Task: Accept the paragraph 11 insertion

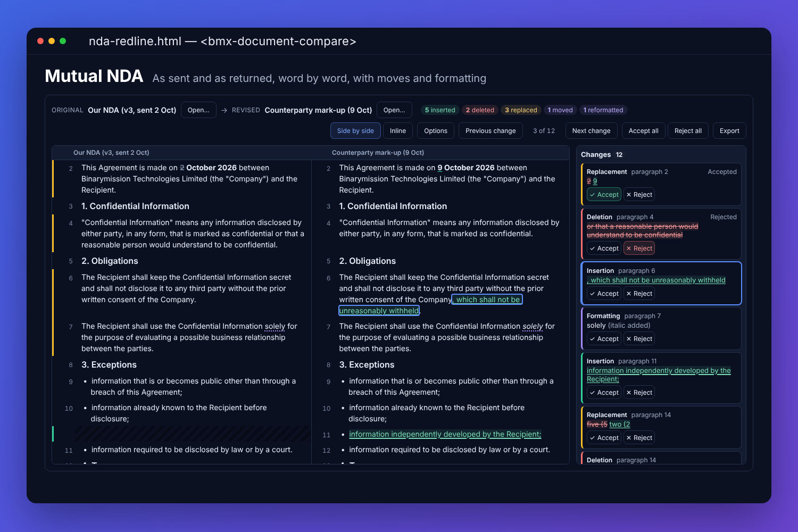Action: coord(604,393)
